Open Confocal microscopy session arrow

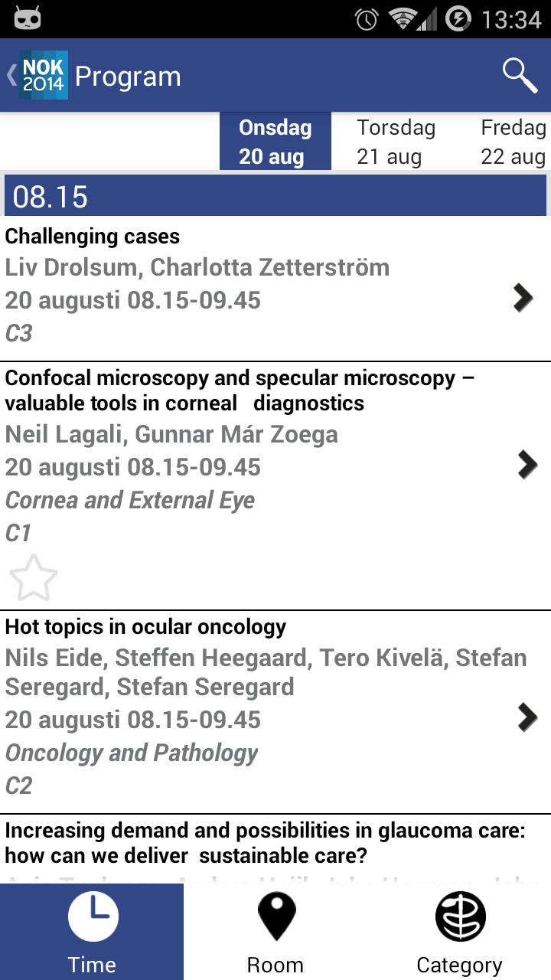527,464
